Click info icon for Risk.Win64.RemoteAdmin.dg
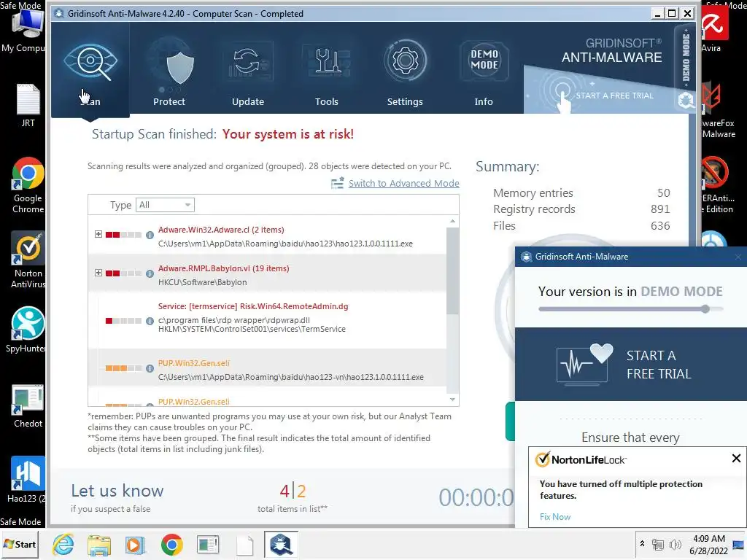The height and width of the screenshot is (560, 747). point(150,321)
